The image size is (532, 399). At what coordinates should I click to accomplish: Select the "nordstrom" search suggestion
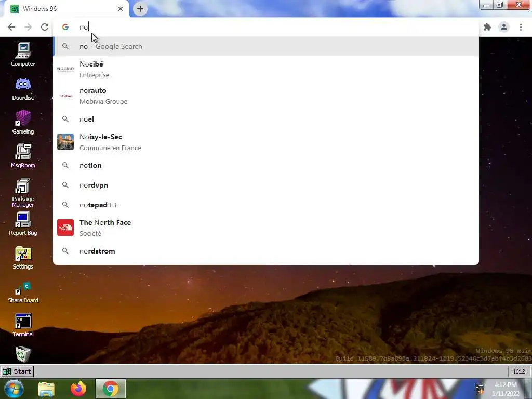(266, 251)
